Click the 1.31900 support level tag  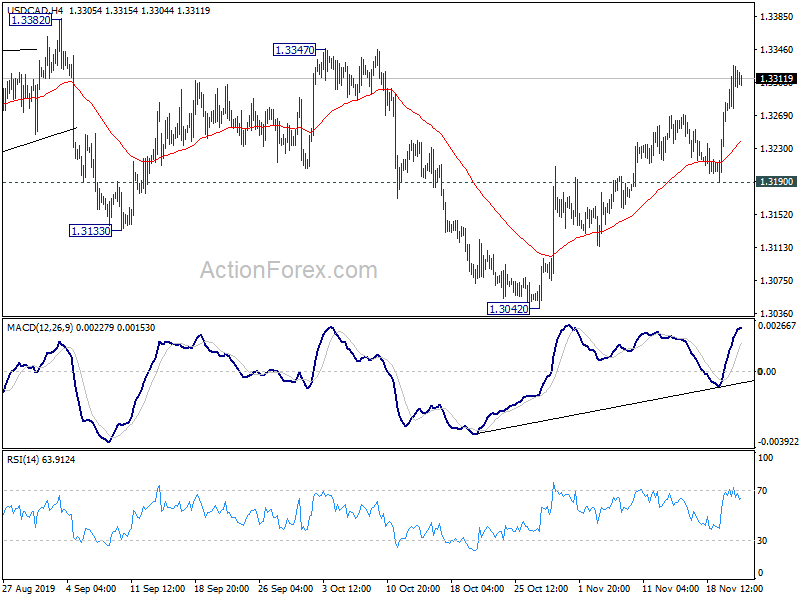tap(776, 182)
